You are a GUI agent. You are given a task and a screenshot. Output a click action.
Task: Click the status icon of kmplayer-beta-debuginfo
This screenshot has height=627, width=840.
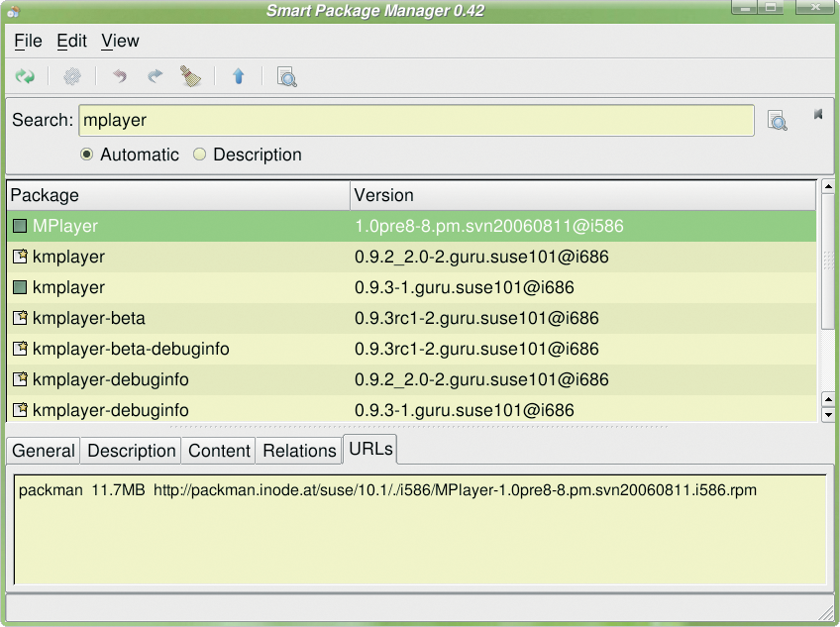(20, 349)
